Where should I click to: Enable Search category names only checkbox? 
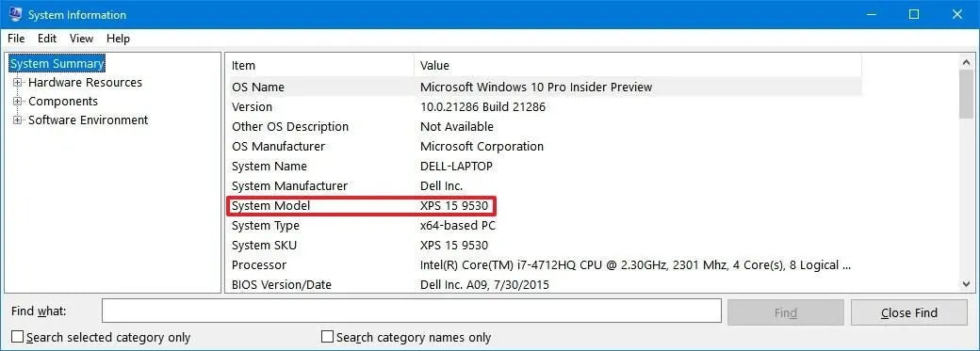(x=328, y=337)
